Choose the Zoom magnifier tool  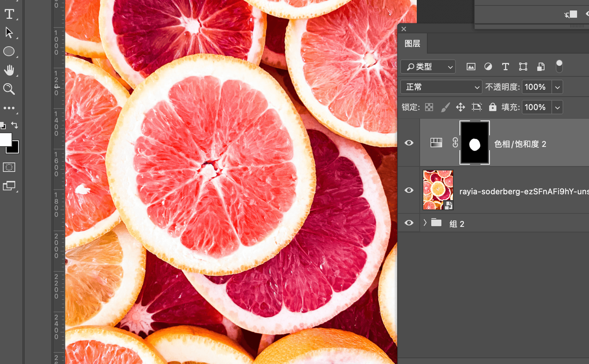point(9,89)
